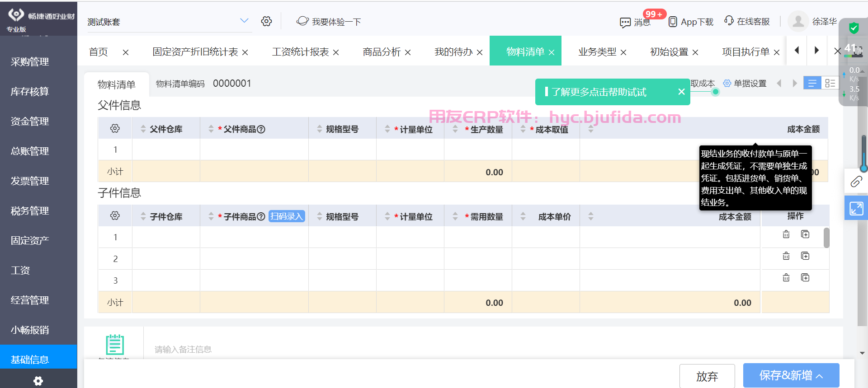Delete child row 1 with trash icon

(786, 234)
